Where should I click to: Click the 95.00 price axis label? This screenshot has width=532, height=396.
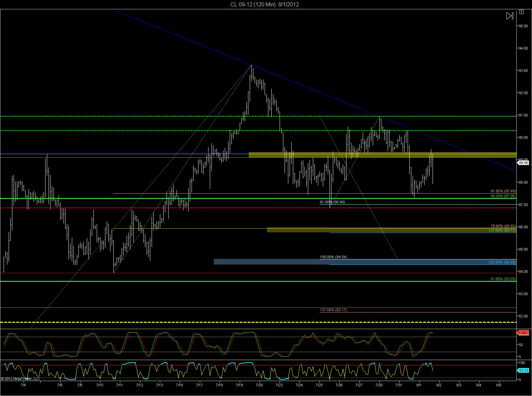[x=523, y=26]
